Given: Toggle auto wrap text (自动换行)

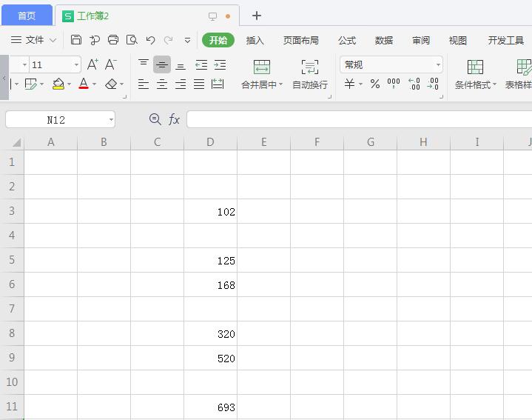Looking at the screenshot, I should click(x=310, y=75).
